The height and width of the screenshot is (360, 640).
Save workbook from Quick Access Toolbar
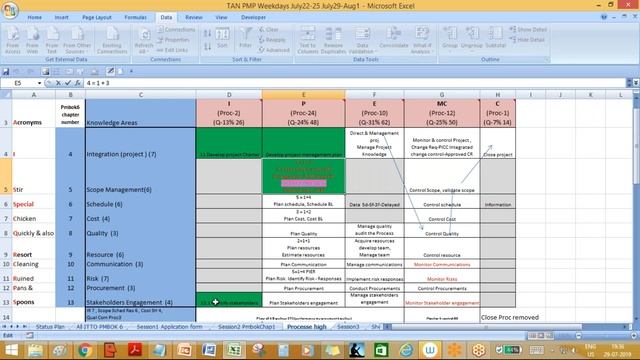[x=6, y=71]
